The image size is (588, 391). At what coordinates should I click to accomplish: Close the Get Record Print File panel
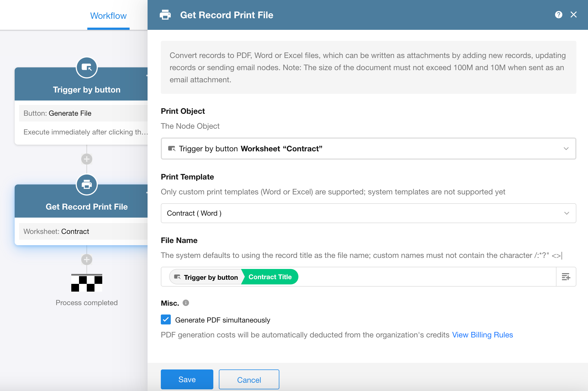[574, 15]
